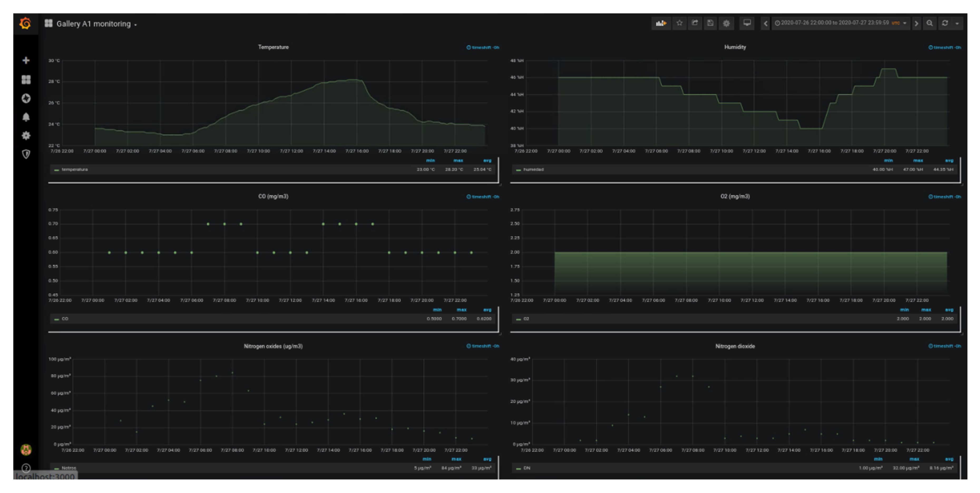This screenshot has width=980, height=493.
Task: Open the Share dashboard icon
Action: click(x=695, y=23)
